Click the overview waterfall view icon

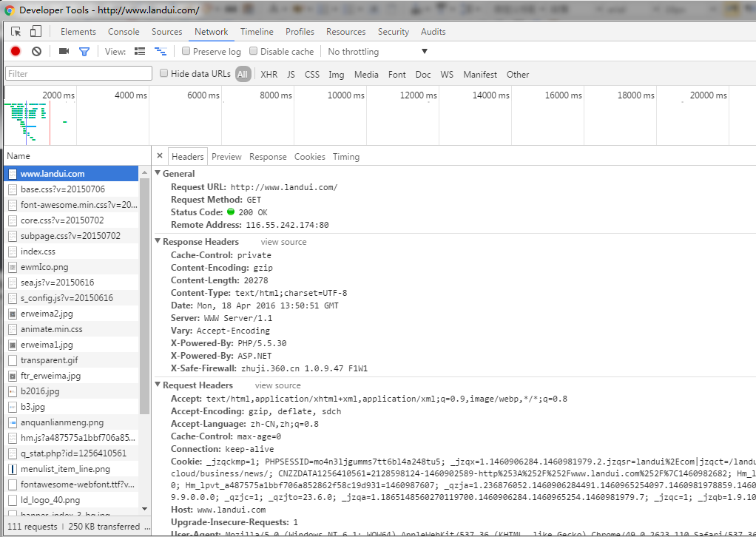160,52
